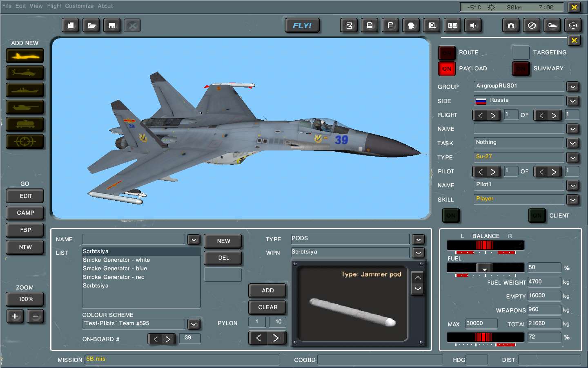588x368 pixels.
Task: Open the Edit menu
Action: [20, 6]
